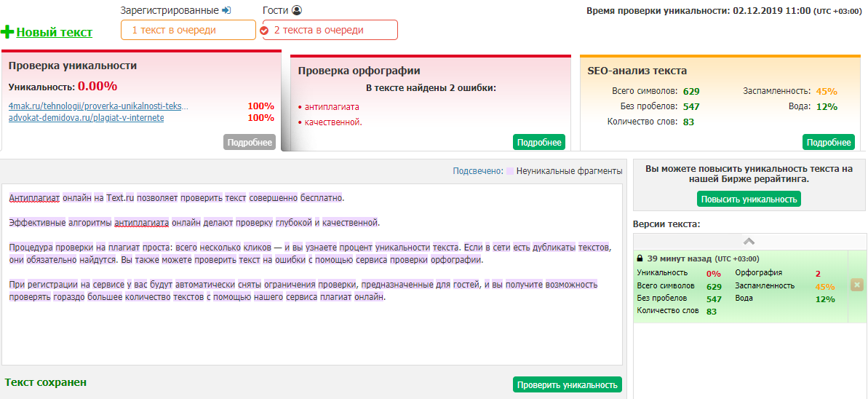
Task: Click the Версии текста heading
Action: [666, 224]
